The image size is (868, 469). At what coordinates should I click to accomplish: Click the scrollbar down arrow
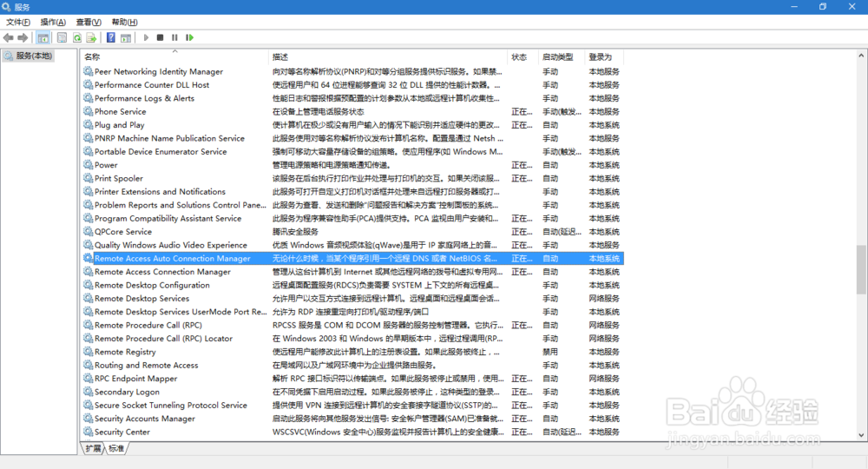[861, 435]
